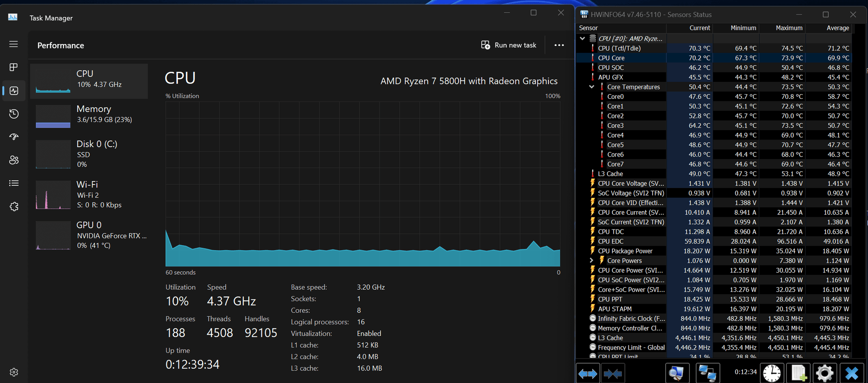Collapse the Core Temperatures tree node

[x=592, y=87]
